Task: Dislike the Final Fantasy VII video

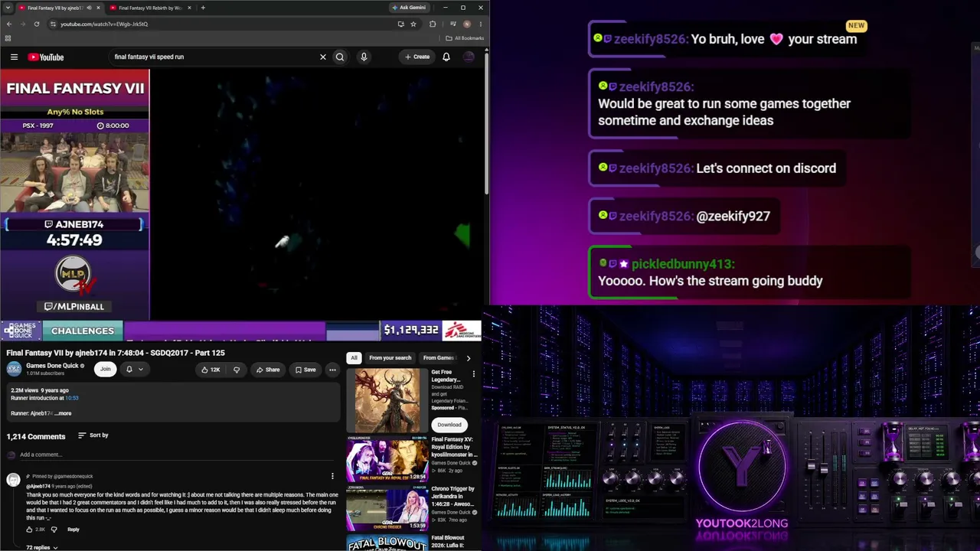Action: [237, 370]
